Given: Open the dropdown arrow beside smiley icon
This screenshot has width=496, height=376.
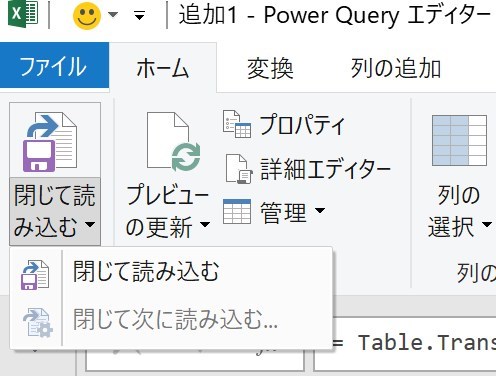Looking at the screenshot, I should click(x=113, y=15).
